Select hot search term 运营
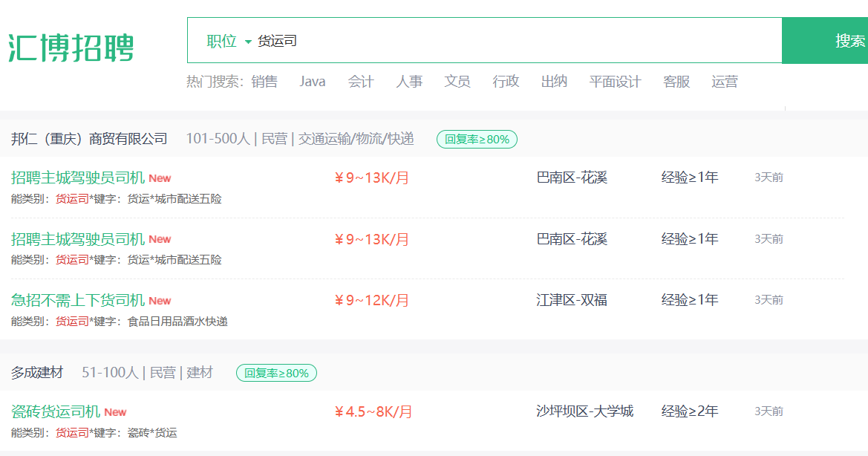This screenshot has height=456, width=868. (725, 82)
